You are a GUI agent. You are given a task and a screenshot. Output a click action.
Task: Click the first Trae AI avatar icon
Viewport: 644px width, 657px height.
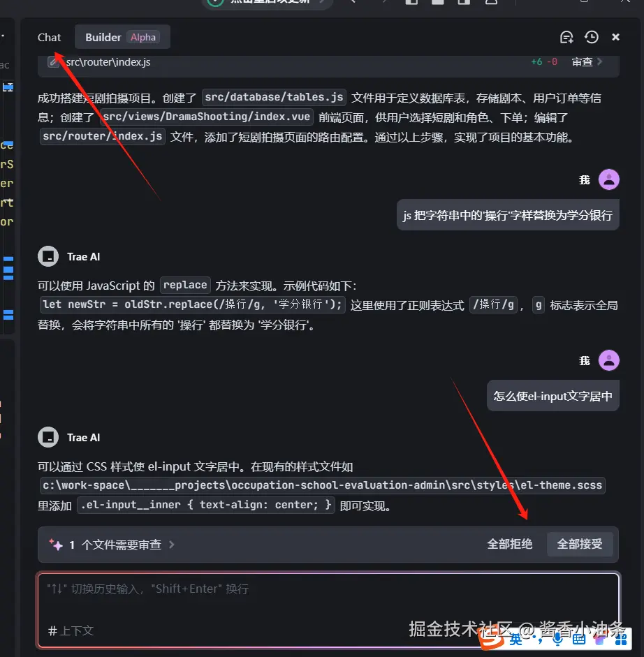tap(48, 256)
